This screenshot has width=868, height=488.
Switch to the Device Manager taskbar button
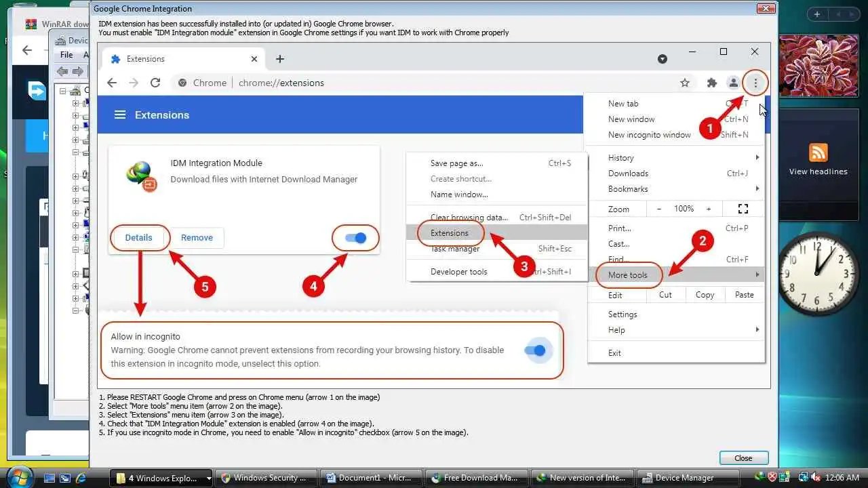tap(688, 479)
